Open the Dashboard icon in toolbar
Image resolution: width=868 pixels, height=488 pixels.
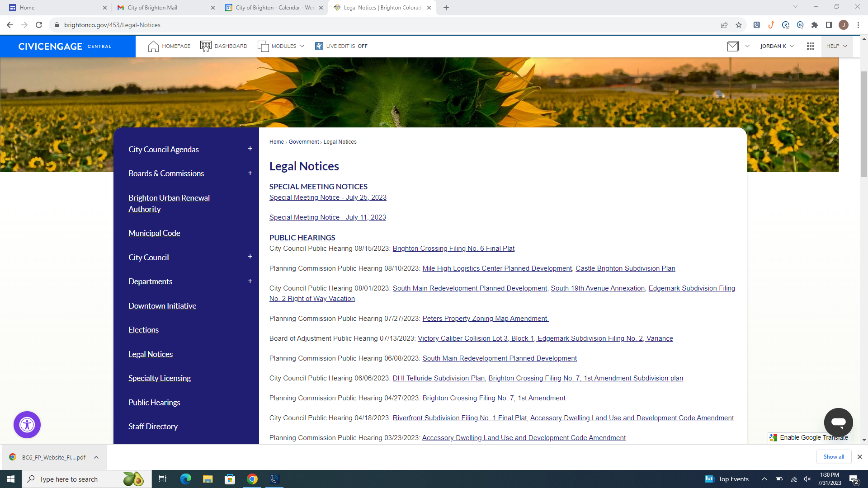pyautogui.click(x=206, y=46)
